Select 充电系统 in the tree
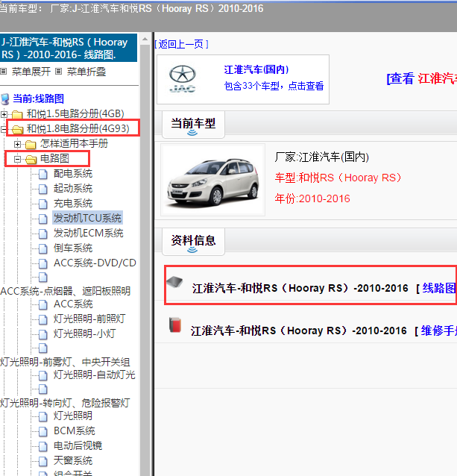 73,204
